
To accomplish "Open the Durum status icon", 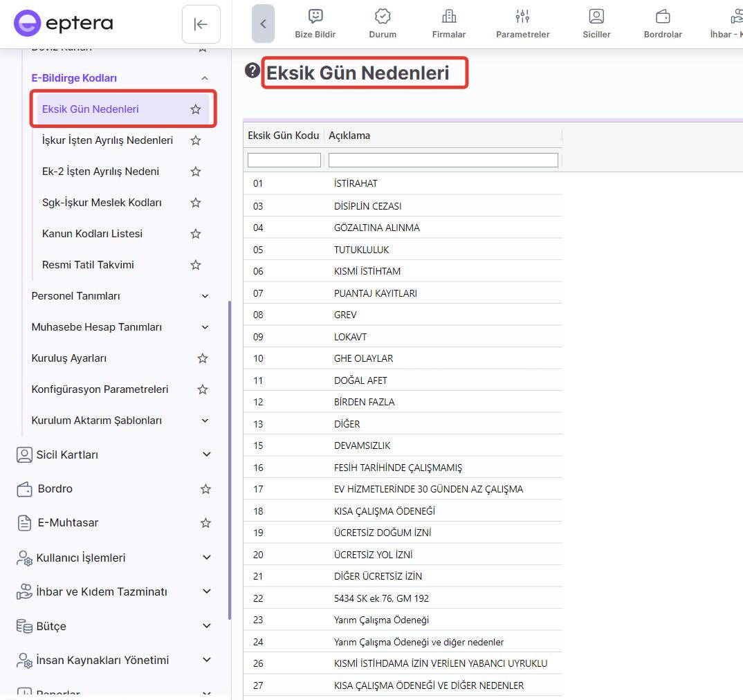I will click(x=383, y=17).
